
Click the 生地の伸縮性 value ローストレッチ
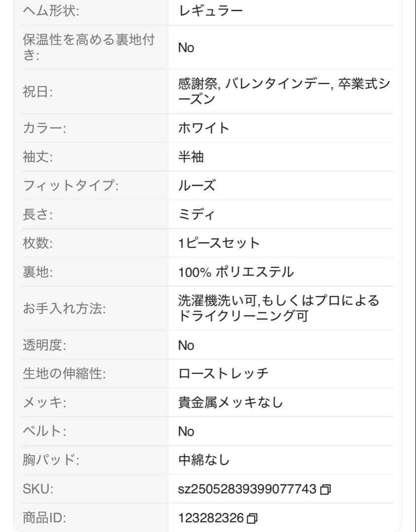(x=223, y=373)
